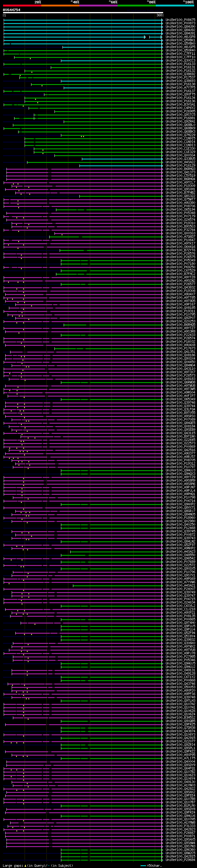Click the mid-bar arrowhead in the A8JGP8 alignment
197x868 pixels.
coord(145,37)
